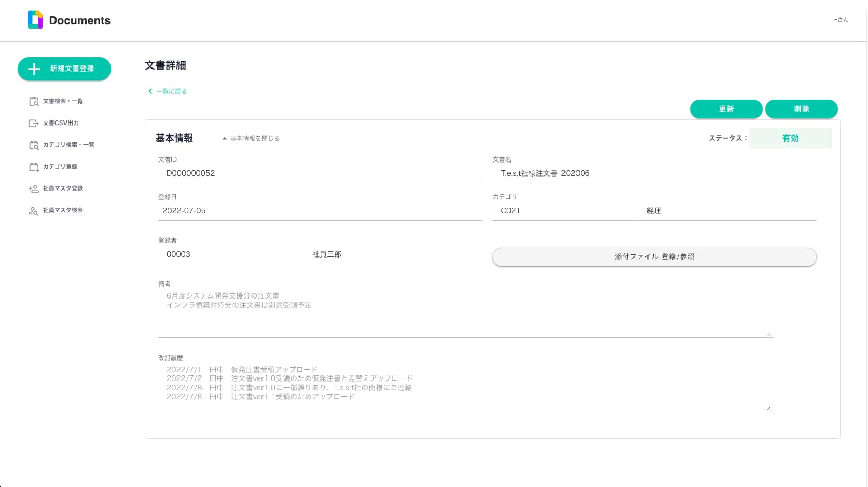Click inside the 改訂履歴 text area
Screen dimensions: 868x487
(x=465, y=387)
